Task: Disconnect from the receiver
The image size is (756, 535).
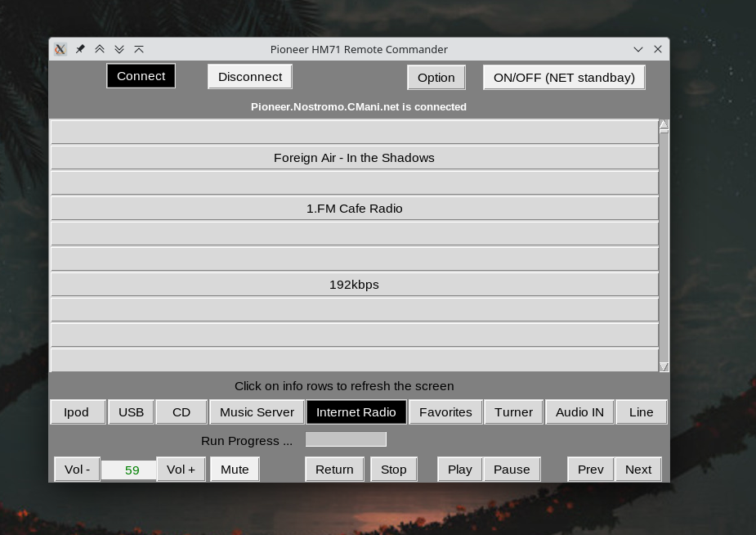Action: click(250, 77)
